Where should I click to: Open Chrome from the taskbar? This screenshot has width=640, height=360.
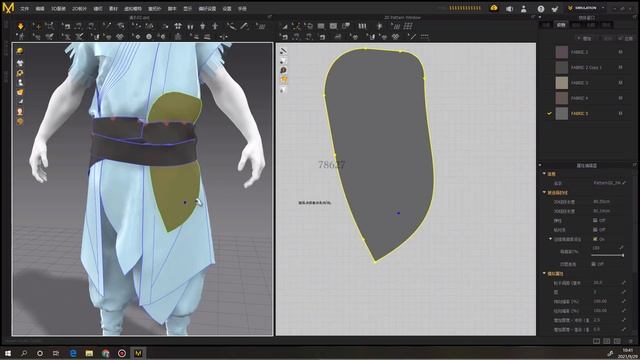(x=106, y=353)
